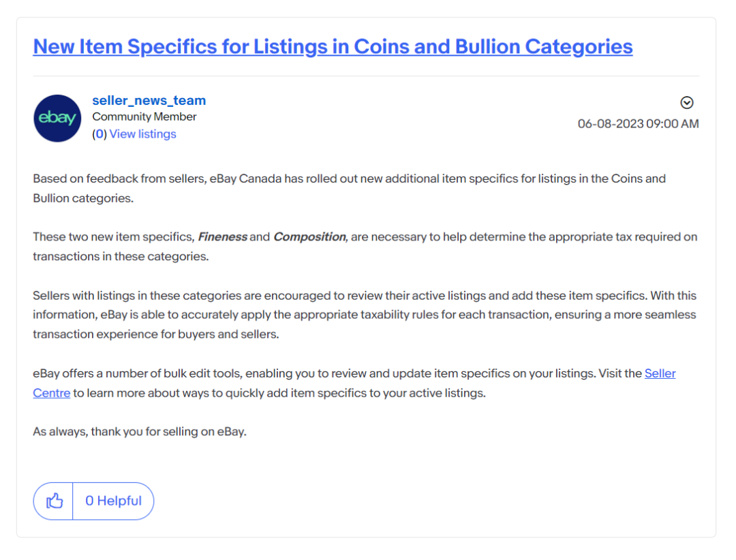Open the seller_news_team profile link

149,101
